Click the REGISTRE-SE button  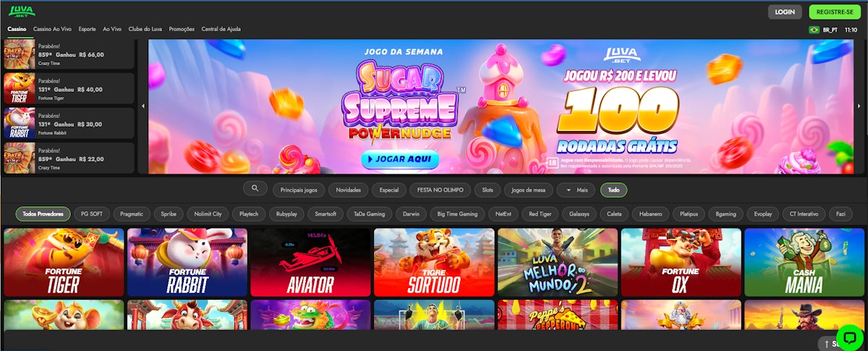[x=833, y=12]
